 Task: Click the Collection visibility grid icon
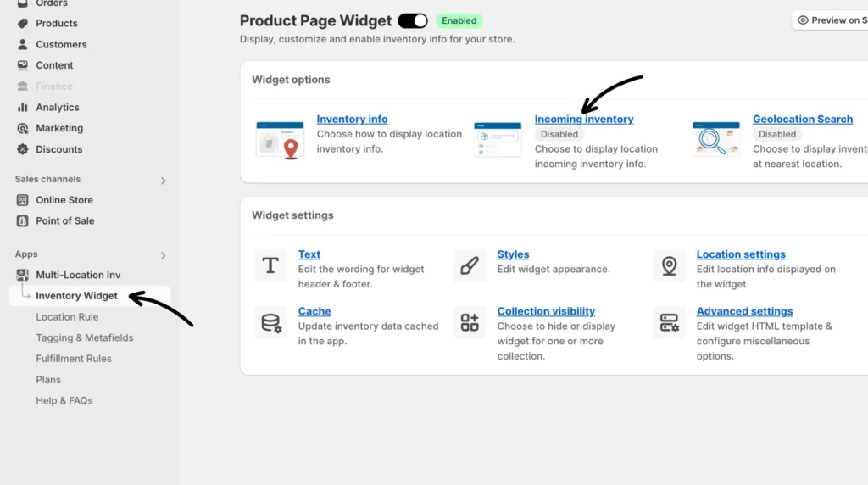click(x=470, y=322)
